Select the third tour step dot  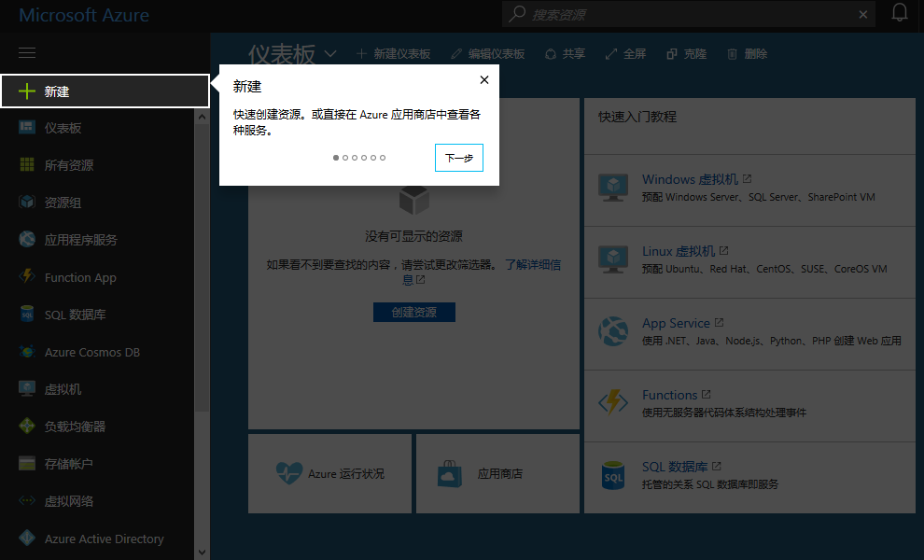(355, 158)
